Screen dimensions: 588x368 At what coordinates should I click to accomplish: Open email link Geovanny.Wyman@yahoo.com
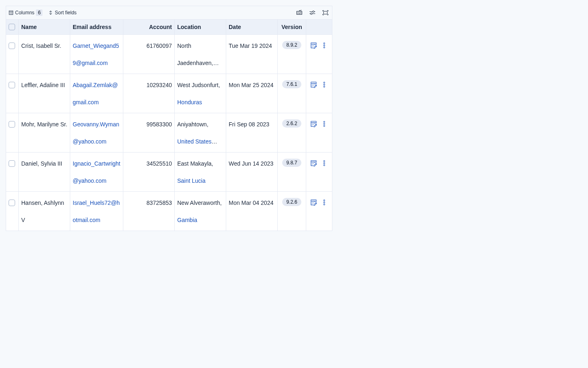pyautogui.click(x=96, y=133)
